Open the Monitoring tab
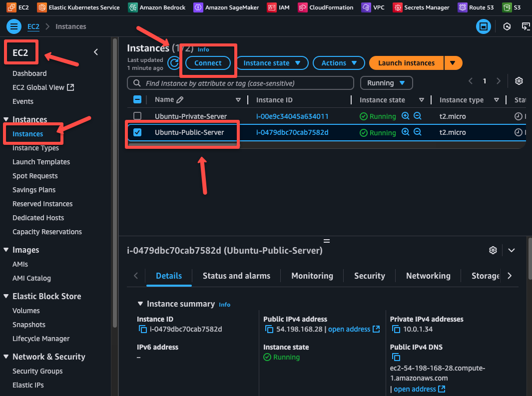This screenshot has height=396, width=532. 312,276
